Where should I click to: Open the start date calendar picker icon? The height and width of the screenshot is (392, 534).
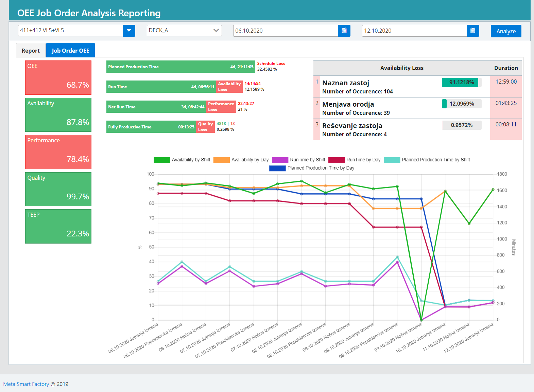point(344,31)
